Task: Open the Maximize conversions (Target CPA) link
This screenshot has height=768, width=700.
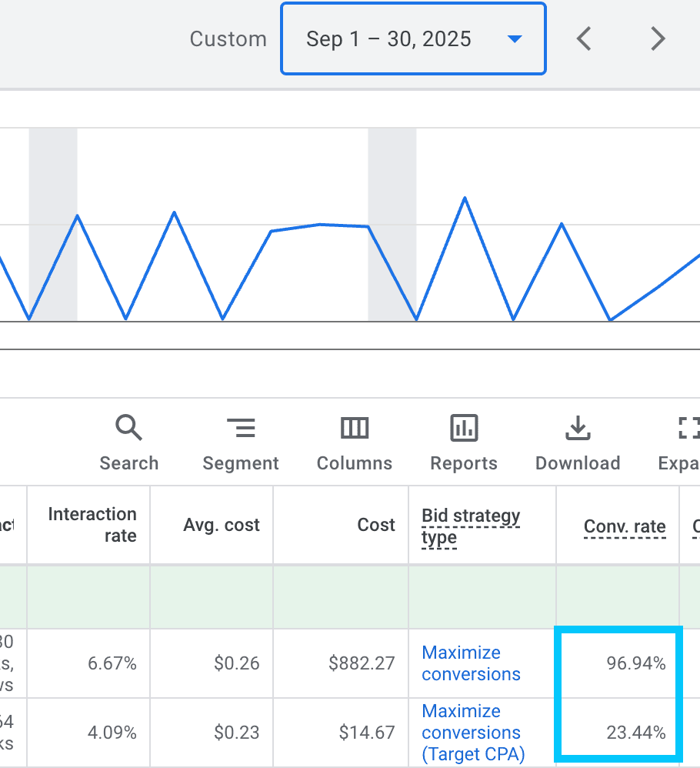Action: coord(471,733)
